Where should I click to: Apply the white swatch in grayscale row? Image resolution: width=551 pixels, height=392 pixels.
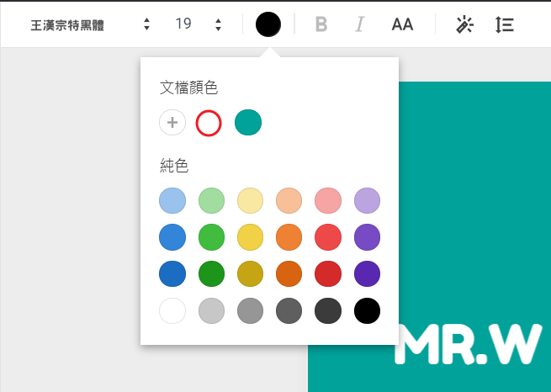point(172,310)
